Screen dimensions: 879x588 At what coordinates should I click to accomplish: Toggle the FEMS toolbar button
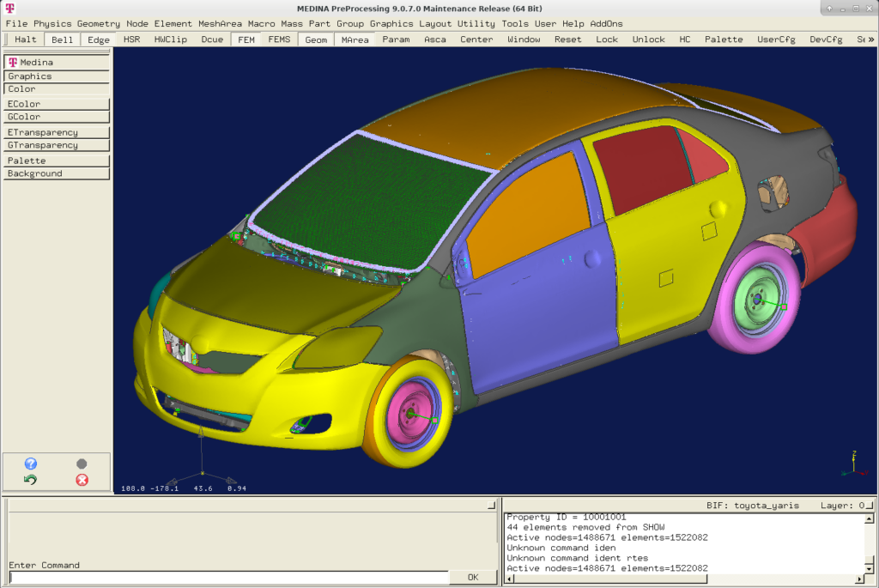[279, 39]
